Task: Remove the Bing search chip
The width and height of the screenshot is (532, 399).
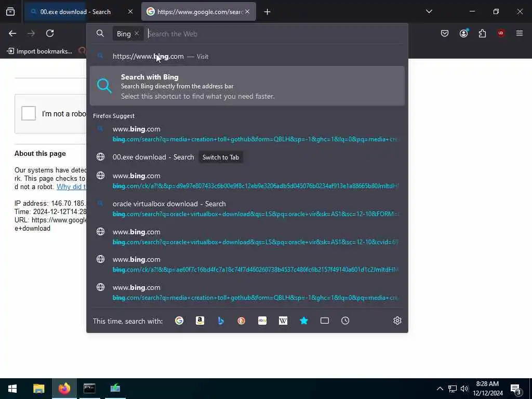Action: pos(137,33)
